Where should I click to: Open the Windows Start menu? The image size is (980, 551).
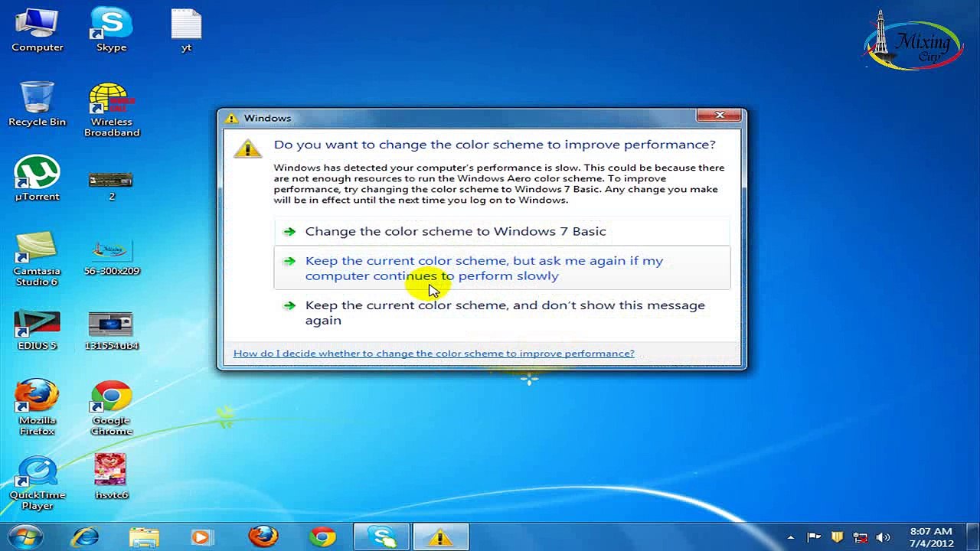point(25,536)
